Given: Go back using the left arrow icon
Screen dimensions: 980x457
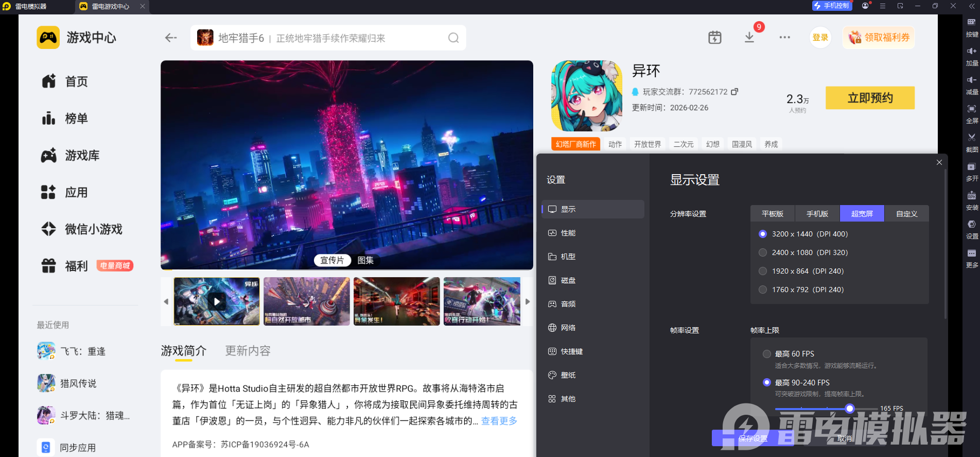Looking at the screenshot, I should tap(171, 38).
